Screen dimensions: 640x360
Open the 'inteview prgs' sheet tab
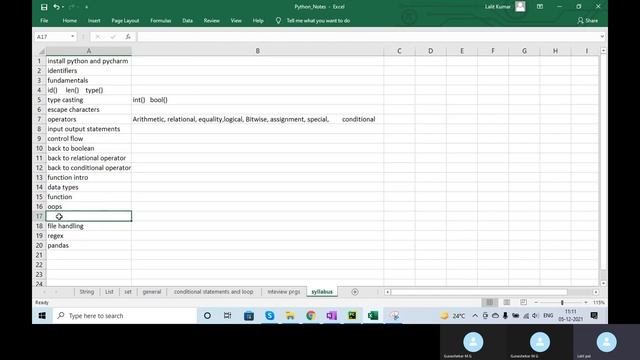pos(284,292)
